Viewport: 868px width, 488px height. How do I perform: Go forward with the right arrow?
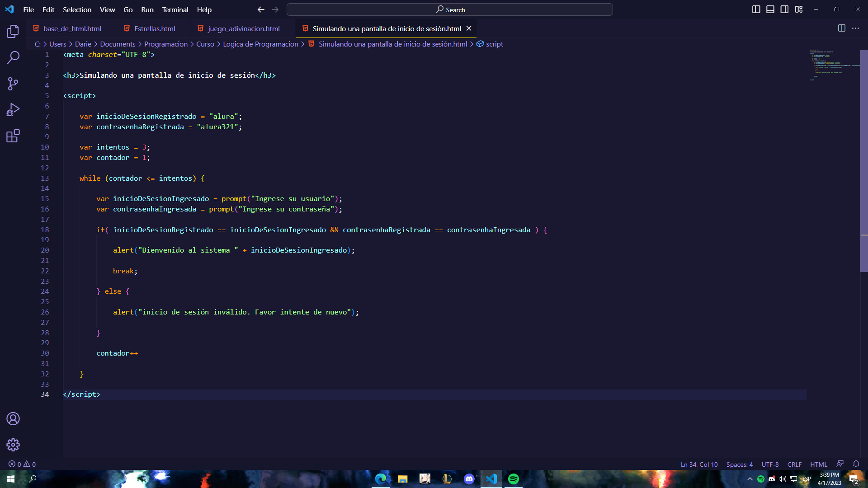pyautogui.click(x=275, y=9)
